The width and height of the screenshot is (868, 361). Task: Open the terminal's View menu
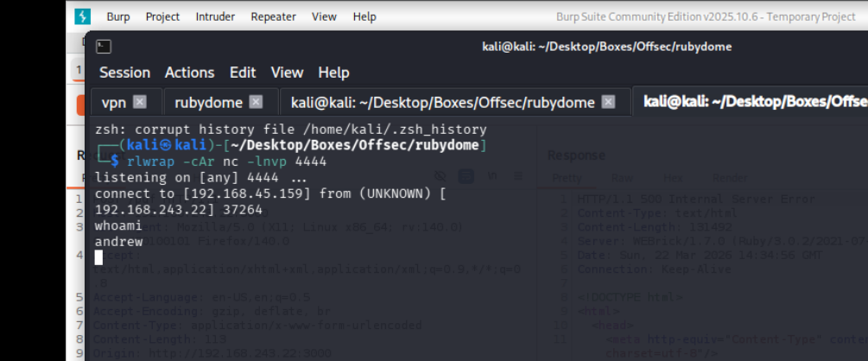tap(287, 73)
